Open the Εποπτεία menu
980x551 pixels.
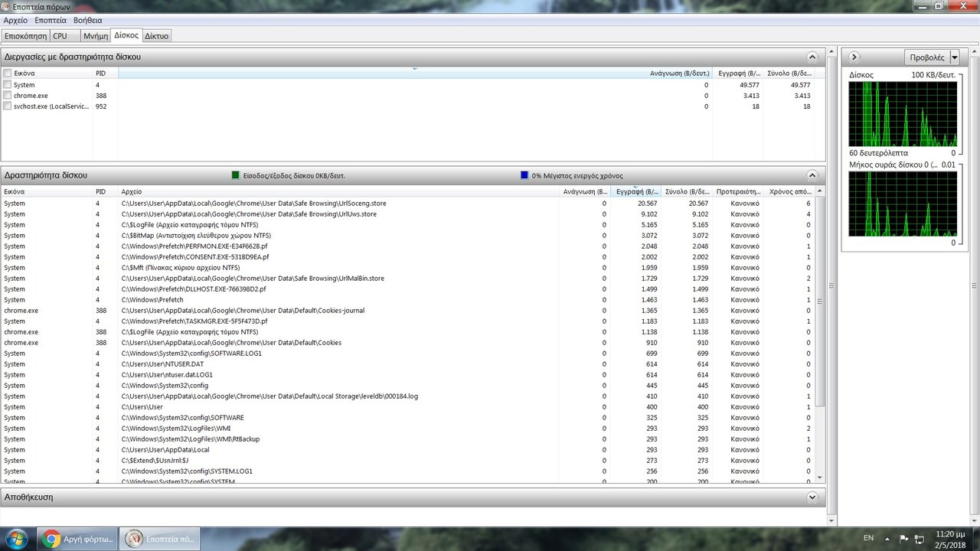[51, 20]
